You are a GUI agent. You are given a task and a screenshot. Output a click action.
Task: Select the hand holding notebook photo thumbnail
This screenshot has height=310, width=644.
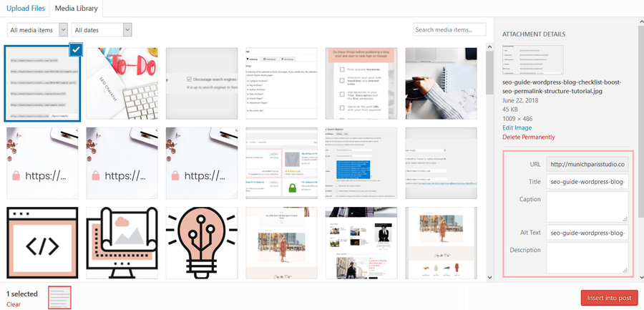441,84
